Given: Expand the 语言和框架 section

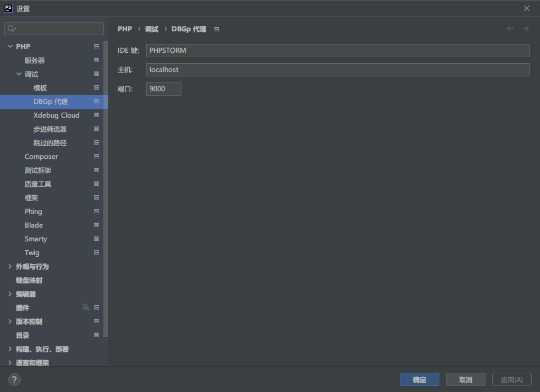Looking at the screenshot, I should (x=10, y=363).
